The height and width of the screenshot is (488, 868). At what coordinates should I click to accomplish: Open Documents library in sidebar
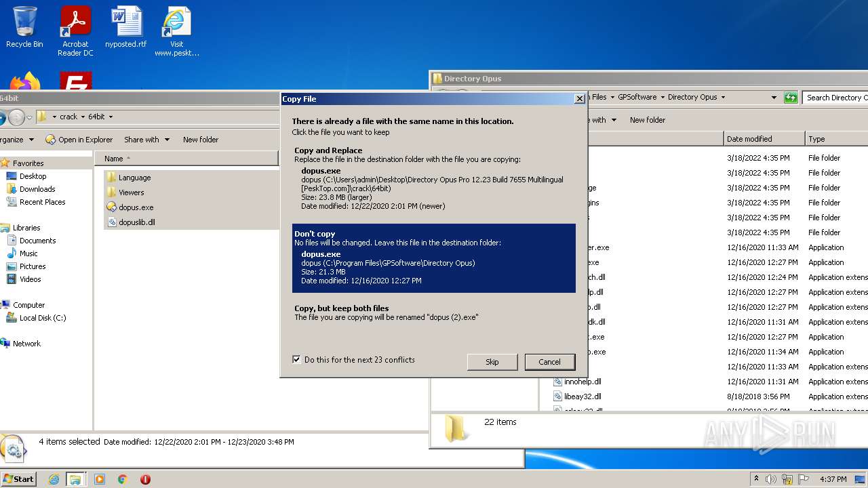click(x=37, y=241)
